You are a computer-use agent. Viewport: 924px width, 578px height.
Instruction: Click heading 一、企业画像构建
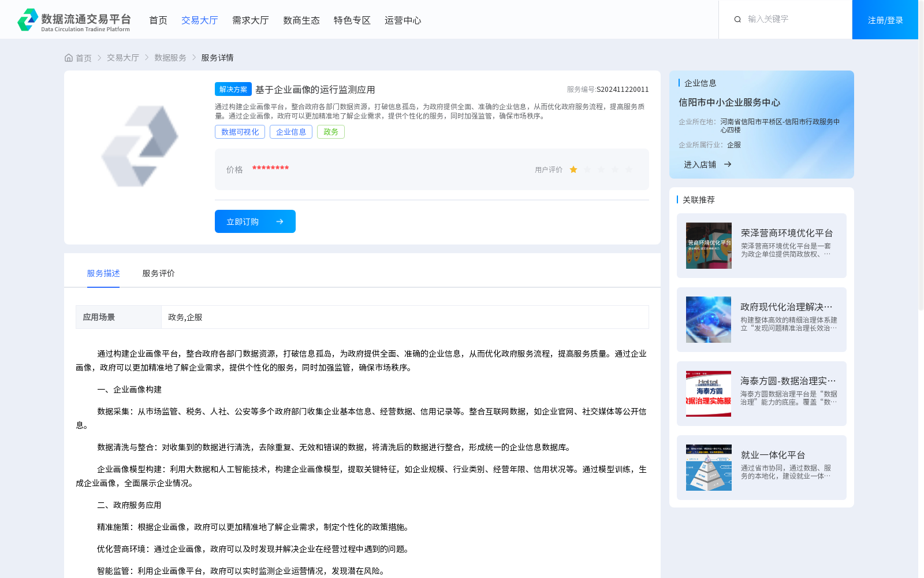pyautogui.click(x=129, y=390)
